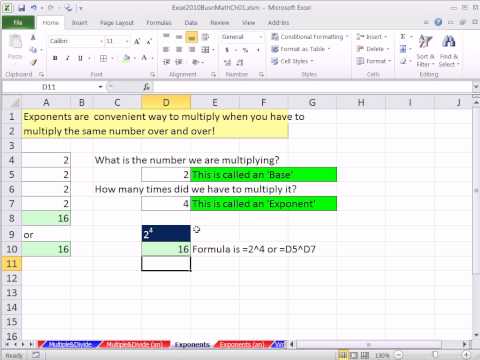This screenshot has width=480, height=360.
Task: Select the Exponents (an) sheet tab
Action: (242, 345)
